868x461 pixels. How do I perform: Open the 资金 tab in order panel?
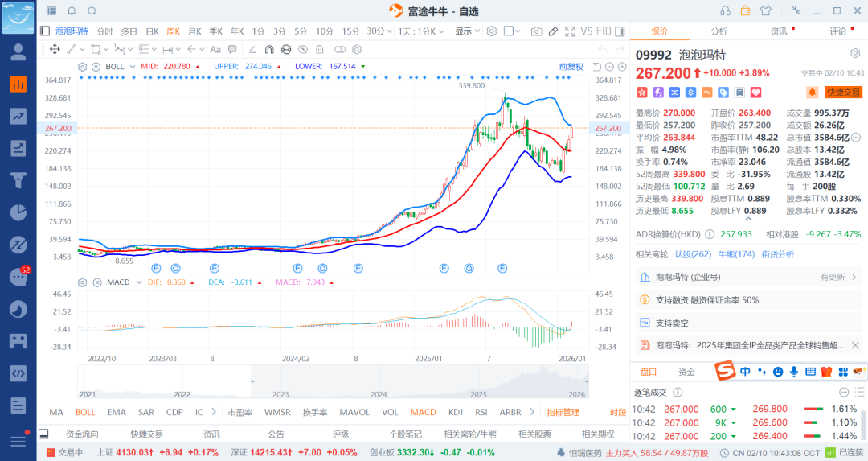[686, 373]
